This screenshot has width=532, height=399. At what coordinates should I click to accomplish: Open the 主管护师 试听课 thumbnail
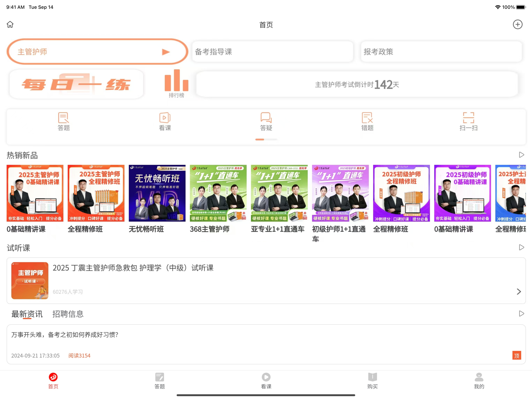(30, 281)
